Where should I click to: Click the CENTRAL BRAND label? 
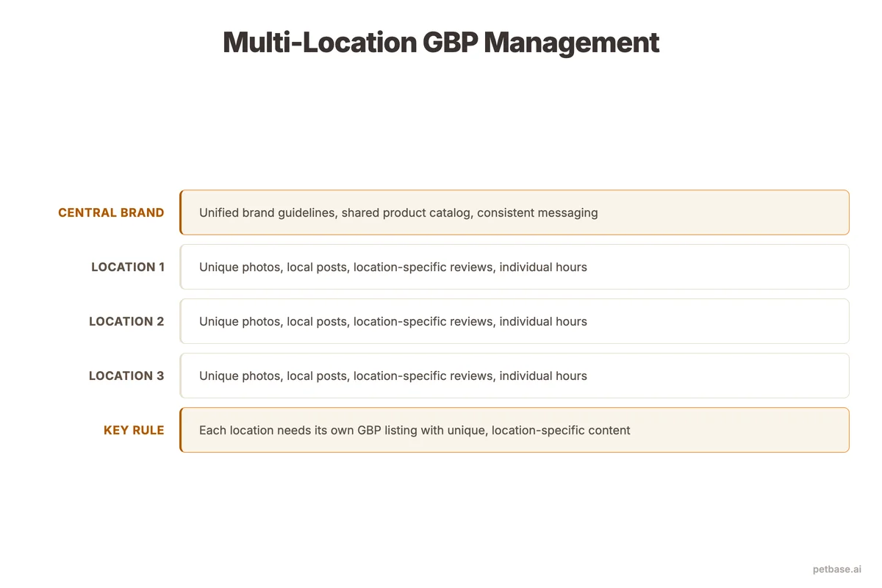[x=111, y=212]
